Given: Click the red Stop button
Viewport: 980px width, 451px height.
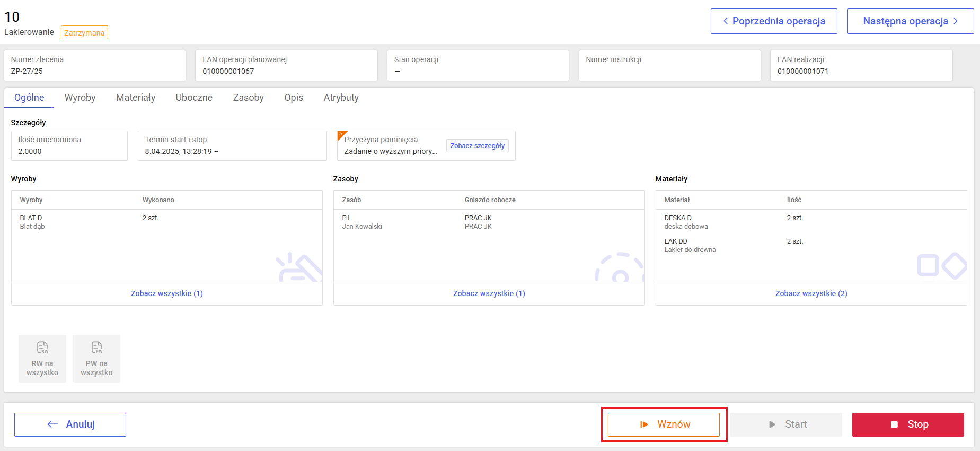Looking at the screenshot, I should point(907,424).
